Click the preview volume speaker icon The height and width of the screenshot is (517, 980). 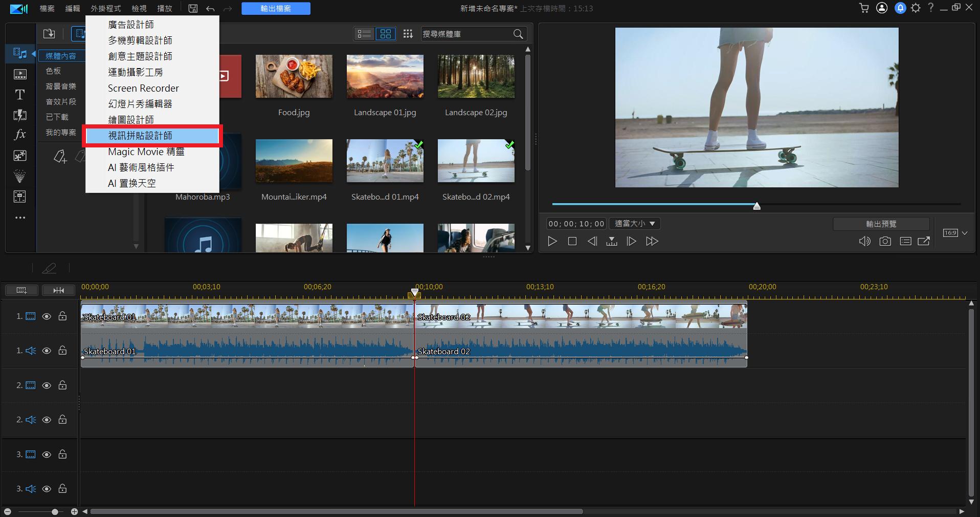tap(864, 241)
